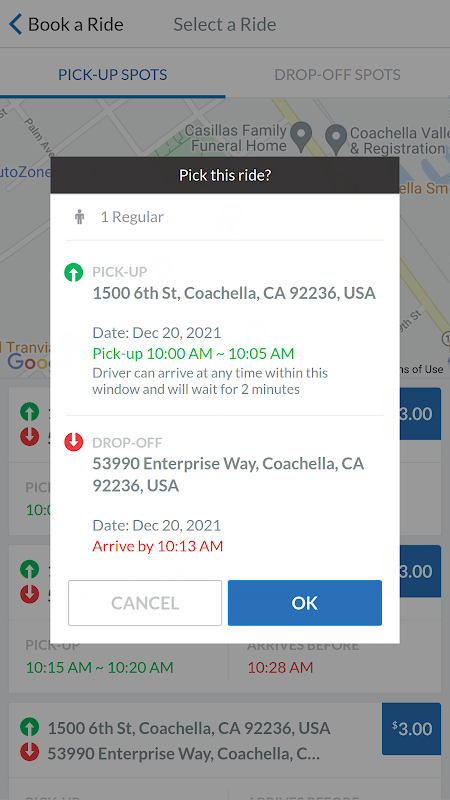Viewport: 450px width, 800px height.
Task: Click the red arrow icon in the bottom ride card
Action: click(x=30, y=752)
